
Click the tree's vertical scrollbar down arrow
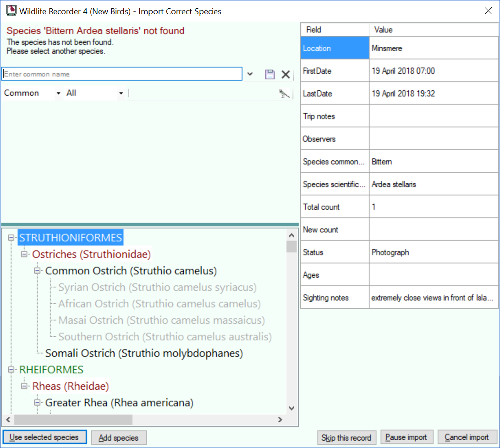pyautogui.click(x=291, y=409)
